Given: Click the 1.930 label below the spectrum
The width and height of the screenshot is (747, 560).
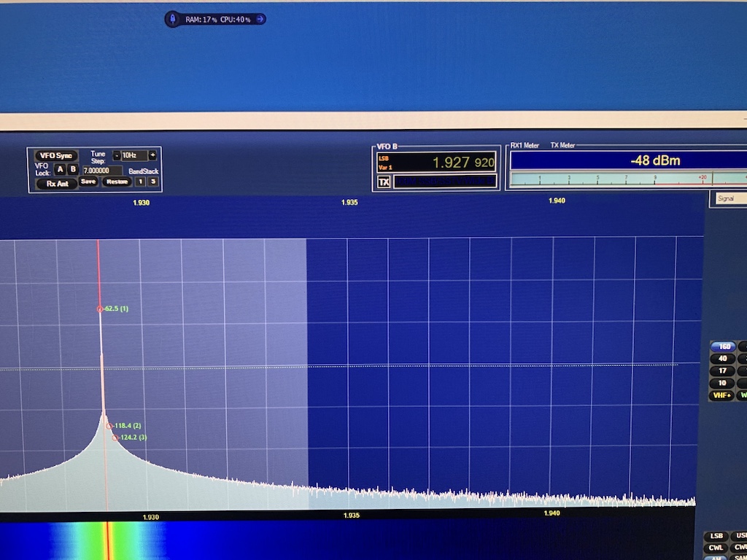Looking at the screenshot, I should pyautogui.click(x=150, y=517).
